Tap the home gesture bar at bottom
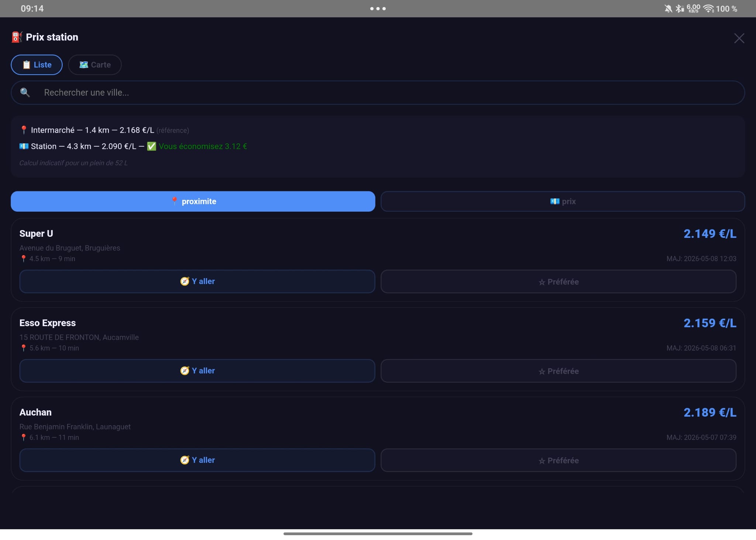Image resolution: width=756 pixels, height=540 pixels. (x=378, y=534)
